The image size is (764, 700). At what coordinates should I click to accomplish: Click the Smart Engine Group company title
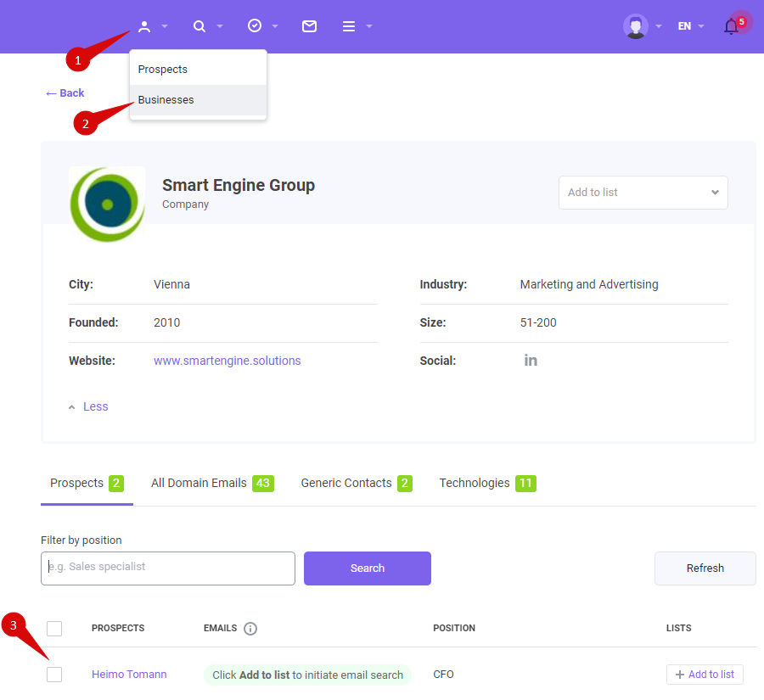coord(239,185)
